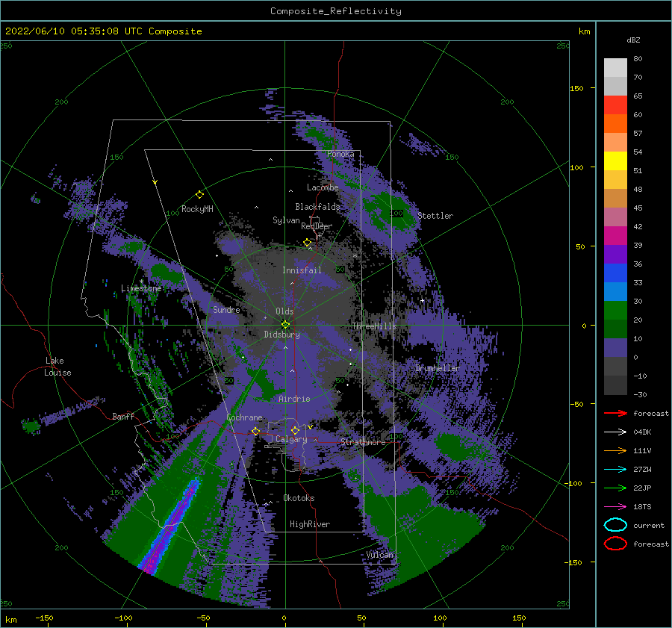Screen dimensions: 672x628
Task: Click the yellow radar site marker near Olds
Action: pyautogui.click(x=285, y=325)
